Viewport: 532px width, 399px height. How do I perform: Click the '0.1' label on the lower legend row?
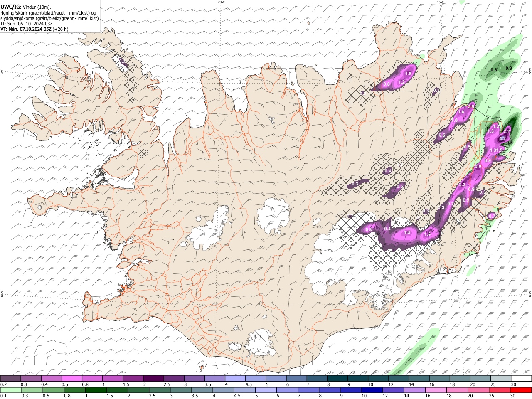point(3,396)
